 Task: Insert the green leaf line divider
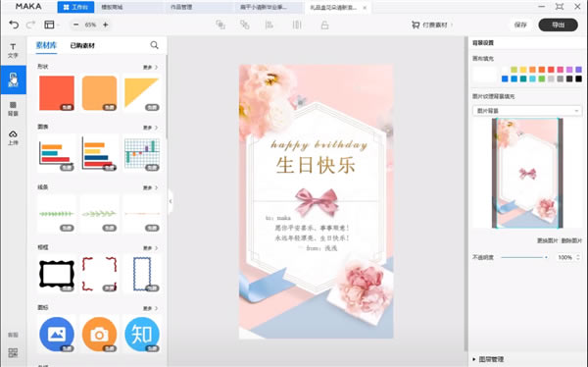tap(57, 214)
